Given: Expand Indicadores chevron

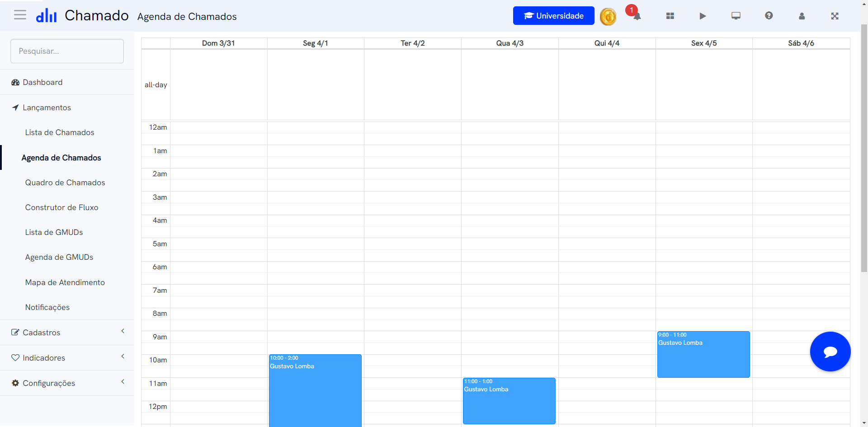Looking at the screenshot, I should pyautogui.click(x=123, y=357).
